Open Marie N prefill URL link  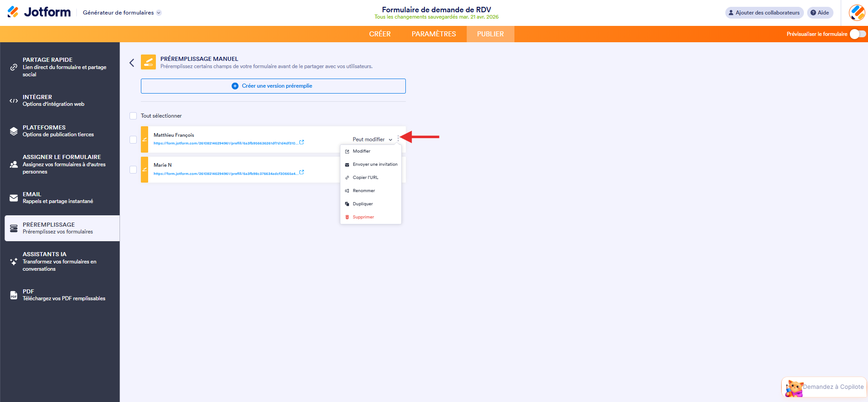click(x=226, y=174)
